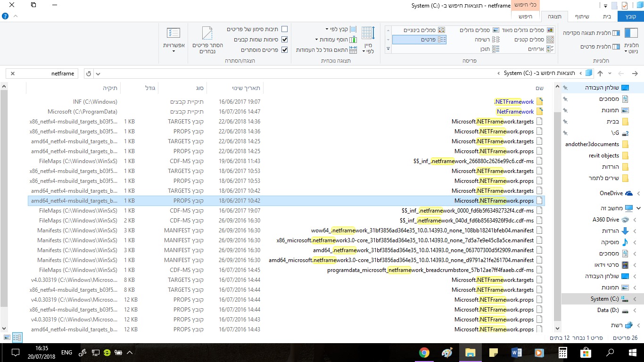
Task: Uncheck file name extensions checkbox
Action: coord(284,40)
